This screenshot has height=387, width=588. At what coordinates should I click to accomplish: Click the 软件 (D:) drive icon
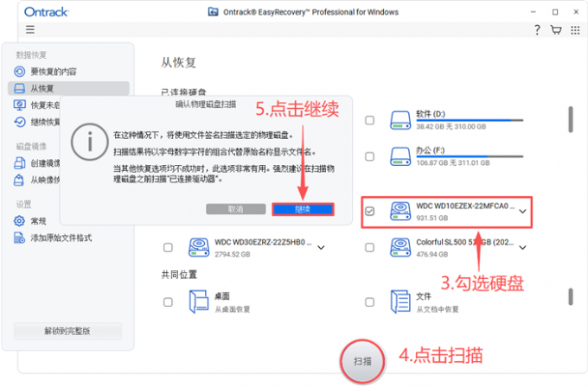coord(400,120)
